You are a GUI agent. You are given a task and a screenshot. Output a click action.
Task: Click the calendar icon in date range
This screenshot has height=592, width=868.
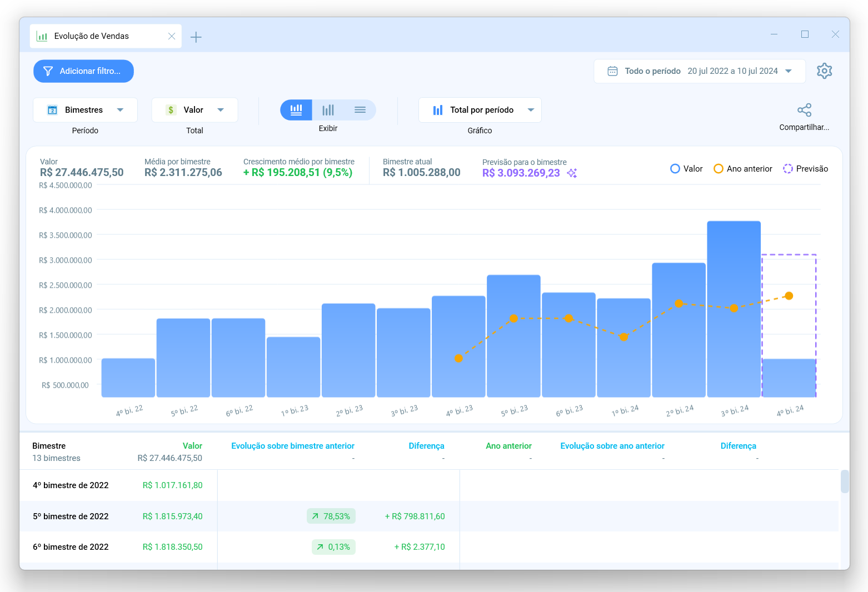point(612,71)
